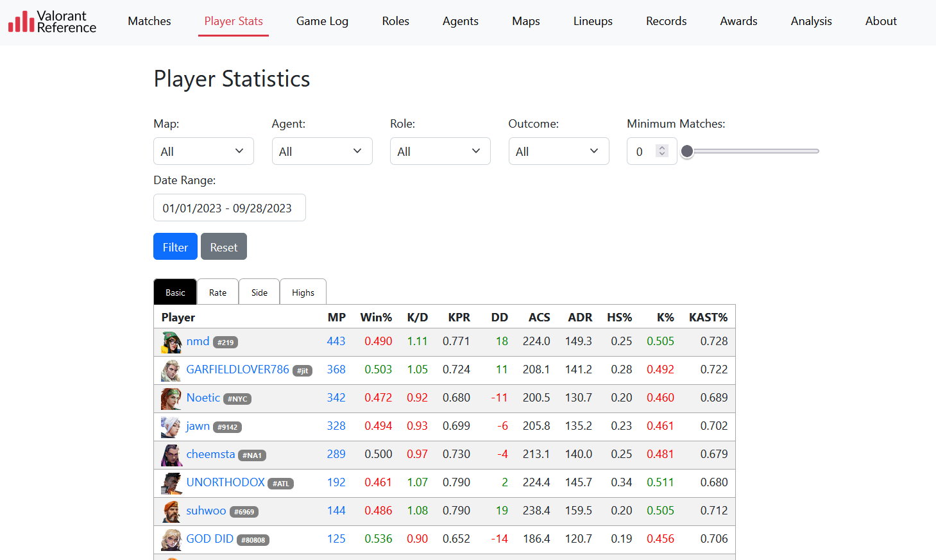
Task: Open the Agents nav item
Action: [461, 21]
